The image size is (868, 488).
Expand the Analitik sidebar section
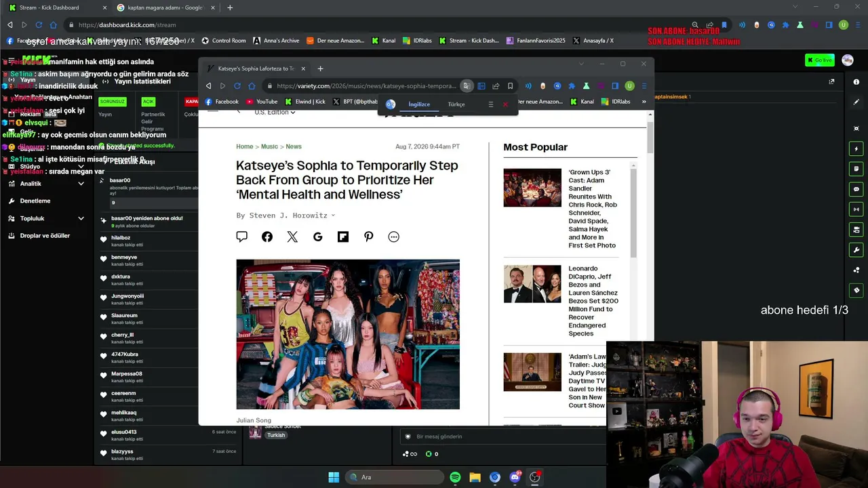(x=81, y=184)
